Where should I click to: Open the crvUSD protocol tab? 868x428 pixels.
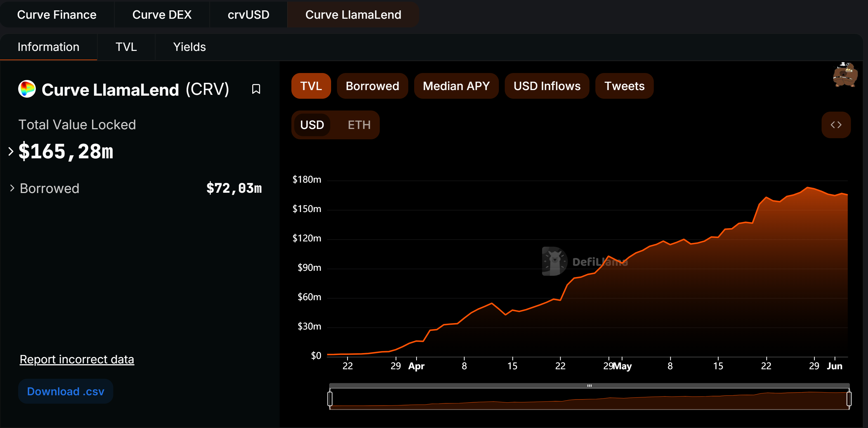(248, 15)
